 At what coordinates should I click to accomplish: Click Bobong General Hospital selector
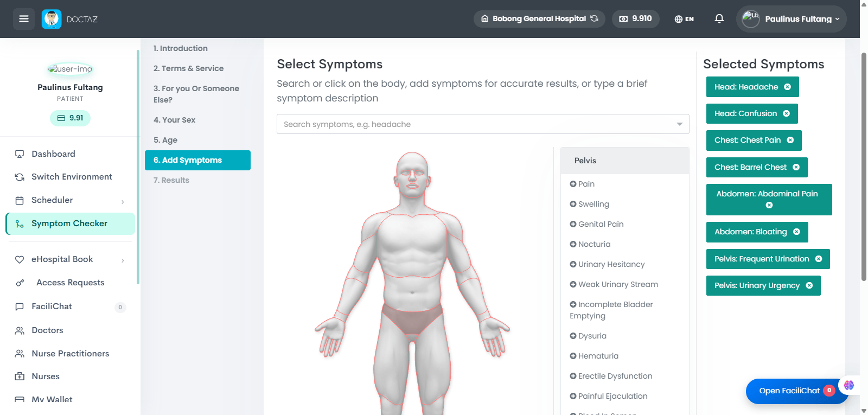pos(539,18)
